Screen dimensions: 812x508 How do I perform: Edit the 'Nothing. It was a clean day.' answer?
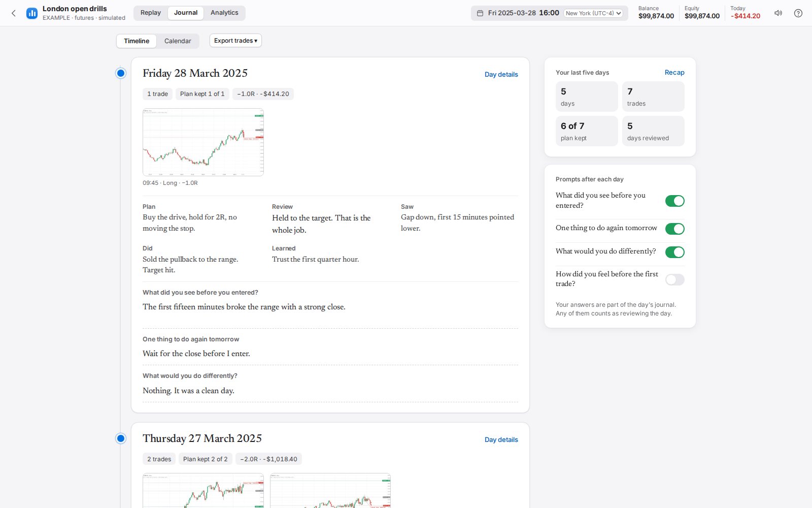[x=330, y=391]
